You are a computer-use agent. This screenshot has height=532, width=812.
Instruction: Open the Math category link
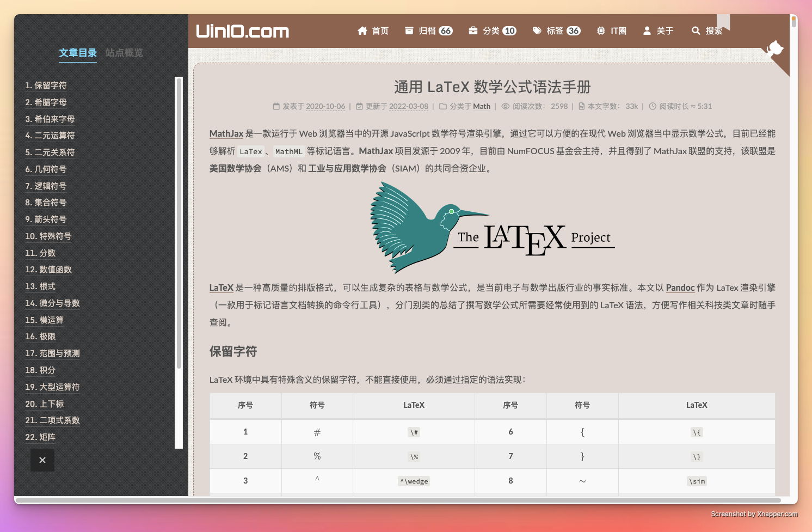click(x=482, y=106)
